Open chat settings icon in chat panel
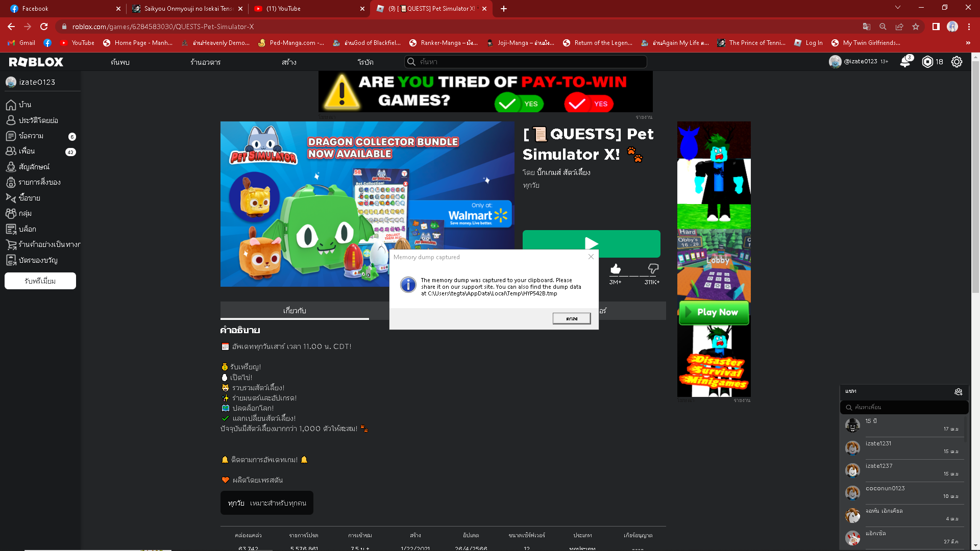The image size is (980, 551). (958, 391)
